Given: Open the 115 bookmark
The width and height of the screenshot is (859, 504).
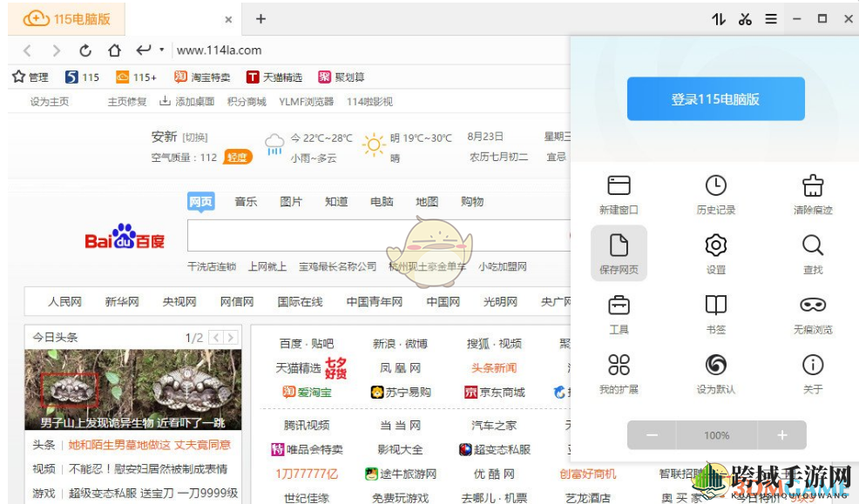Looking at the screenshot, I should tap(82, 77).
